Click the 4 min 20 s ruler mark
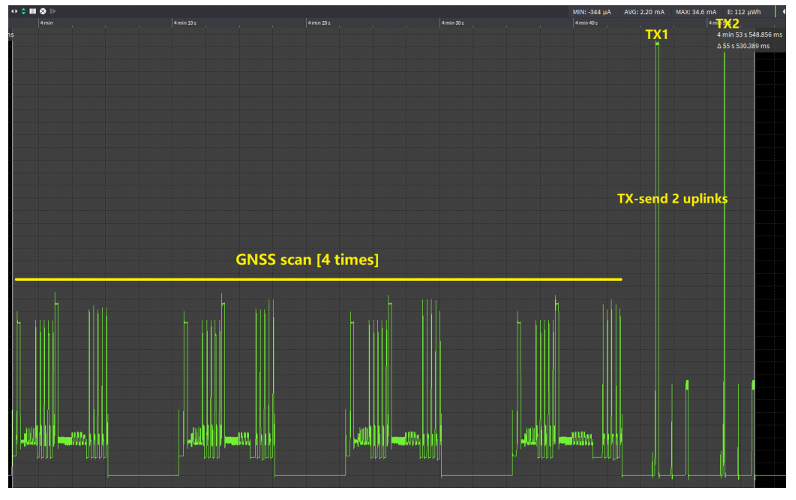Image resolution: width=796 pixels, height=500 pixels. point(318,22)
